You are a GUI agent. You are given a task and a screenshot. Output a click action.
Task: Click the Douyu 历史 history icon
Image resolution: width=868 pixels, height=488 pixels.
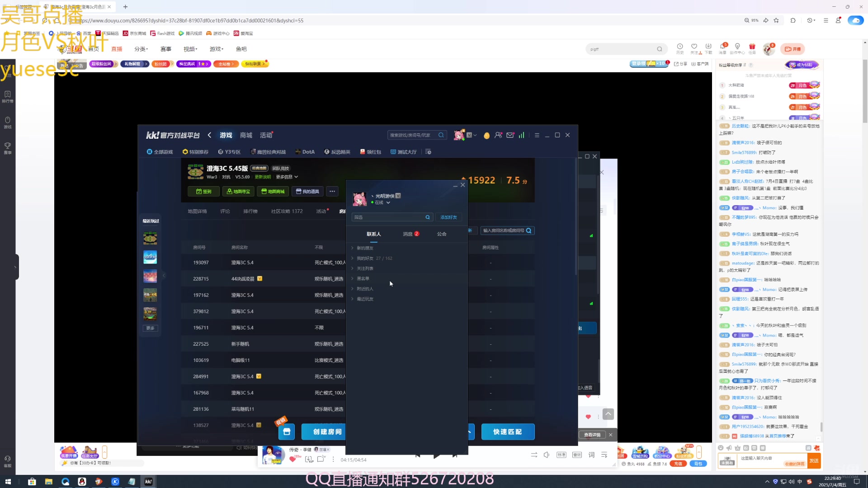click(x=680, y=49)
